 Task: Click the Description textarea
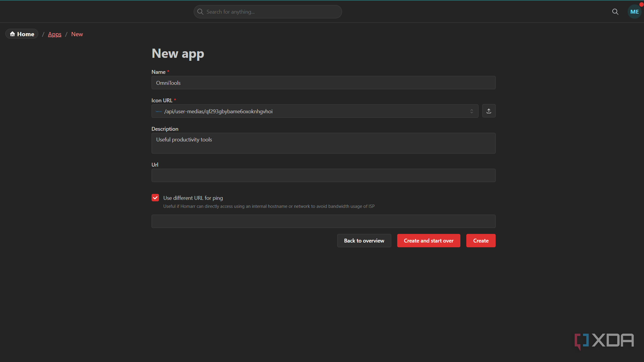(323, 143)
